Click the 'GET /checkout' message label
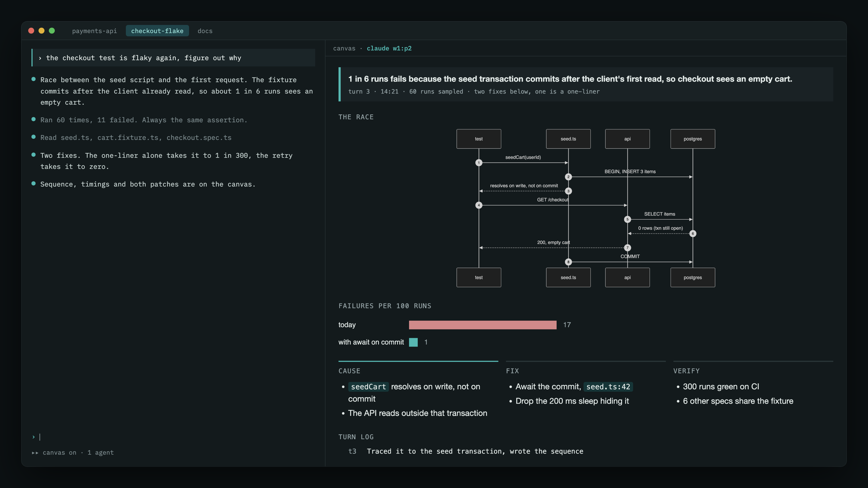 [553, 200]
